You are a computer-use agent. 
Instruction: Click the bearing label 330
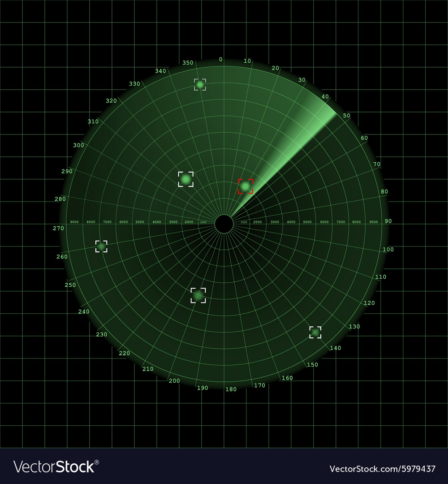134,84
